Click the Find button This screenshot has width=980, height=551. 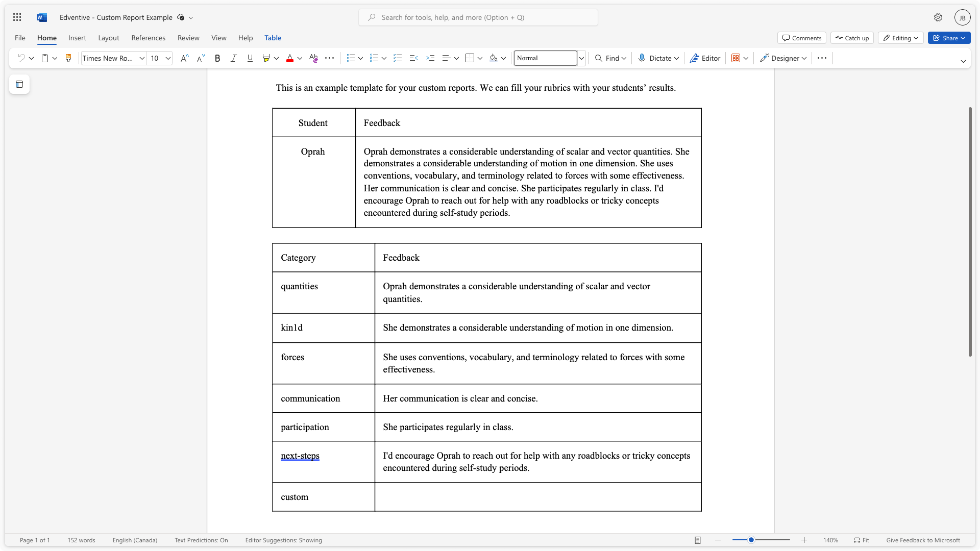point(610,58)
